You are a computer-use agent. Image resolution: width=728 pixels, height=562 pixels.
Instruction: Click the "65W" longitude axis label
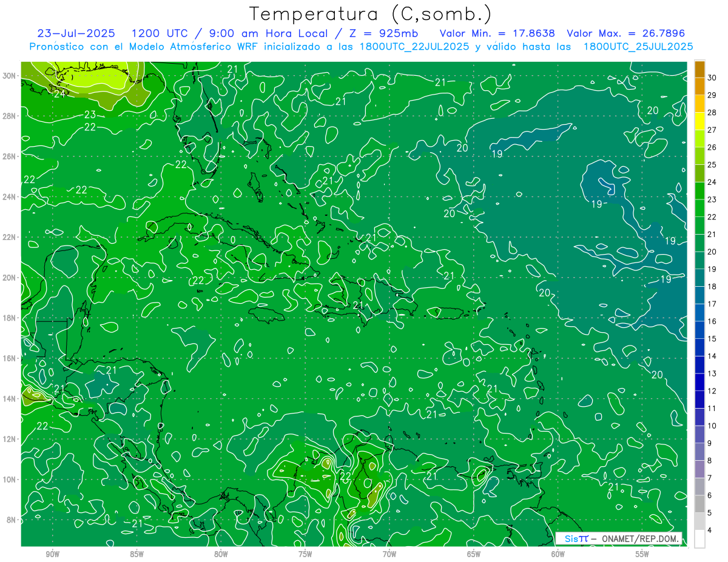pos(474,554)
